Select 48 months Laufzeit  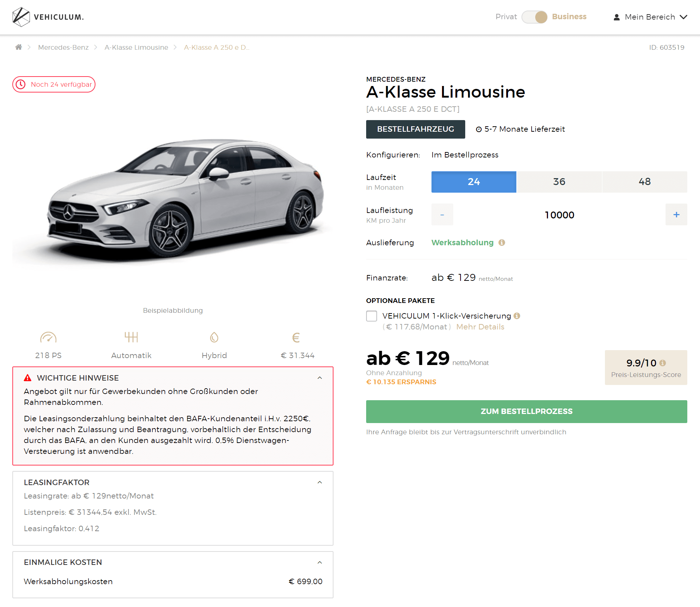644,182
